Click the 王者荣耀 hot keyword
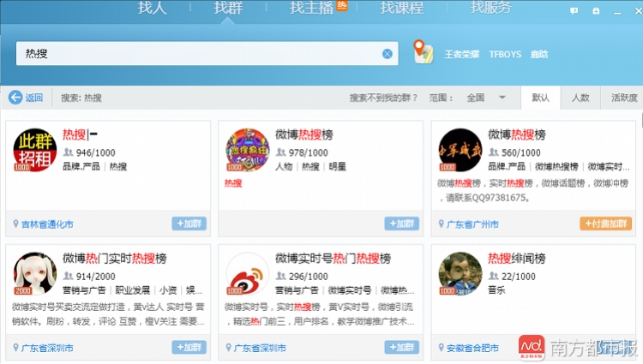This screenshot has width=643, height=364. point(462,54)
